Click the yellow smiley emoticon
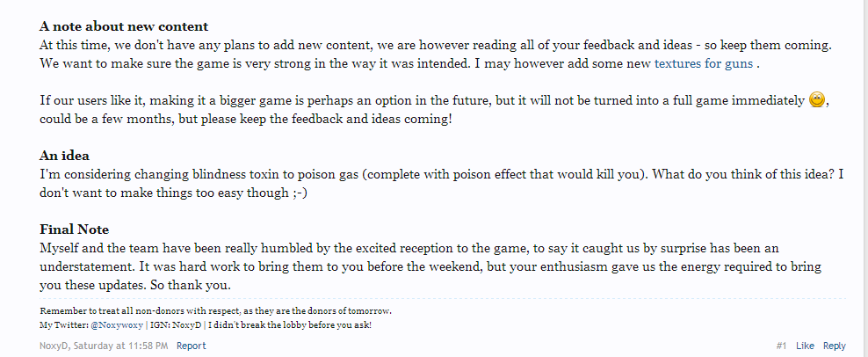868x357 pixels. click(817, 100)
